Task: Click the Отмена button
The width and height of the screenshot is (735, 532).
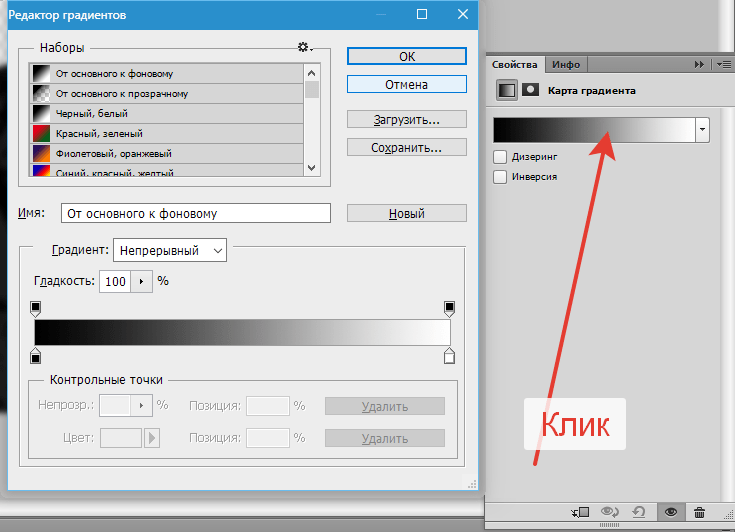Action: click(407, 84)
